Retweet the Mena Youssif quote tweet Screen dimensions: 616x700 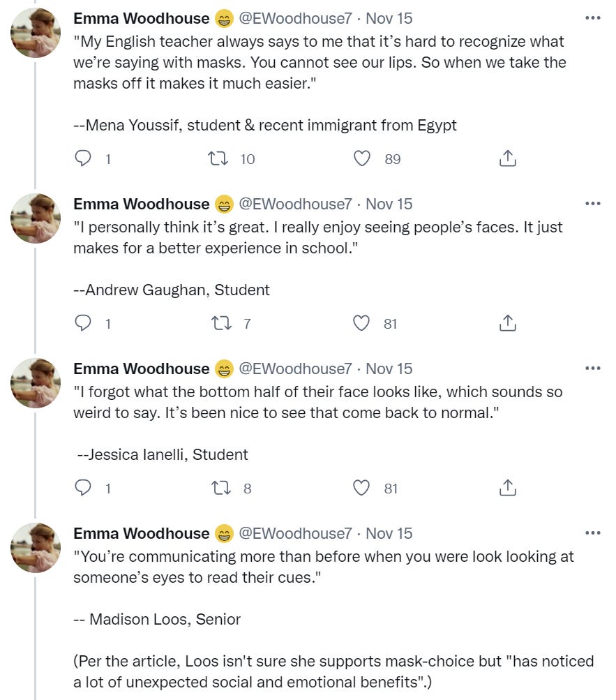click(218, 159)
